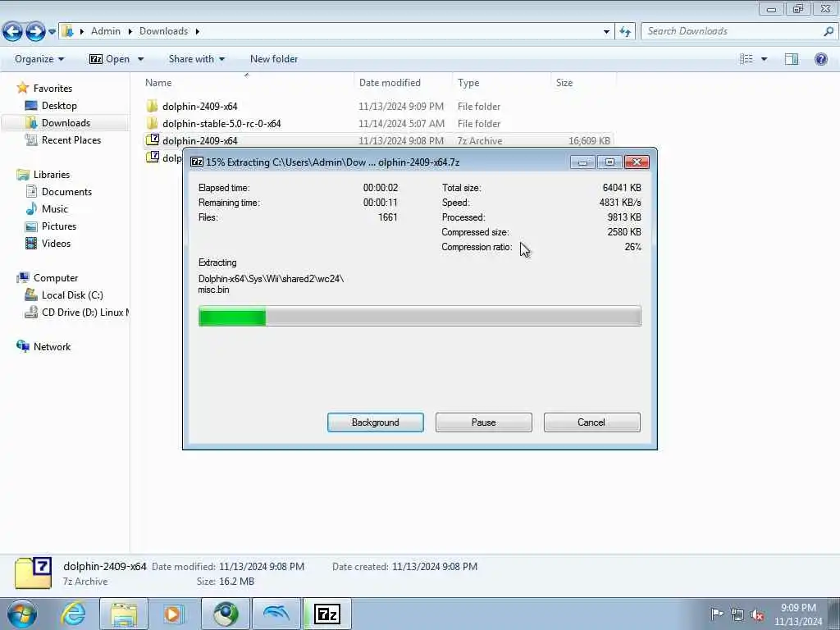Image resolution: width=840 pixels, height=630 pixels.
Task: Select Libraries in navigation pane
Action: click(x=52, y=175)
